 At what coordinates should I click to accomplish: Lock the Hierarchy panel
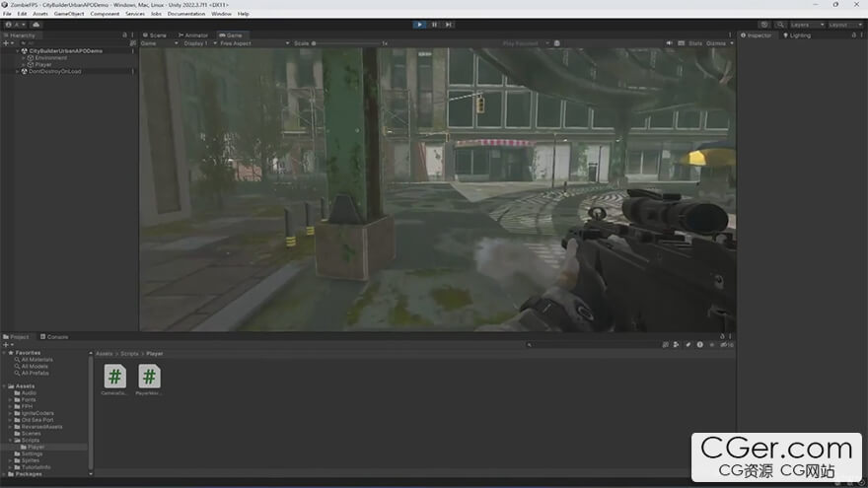click(124, 35)
